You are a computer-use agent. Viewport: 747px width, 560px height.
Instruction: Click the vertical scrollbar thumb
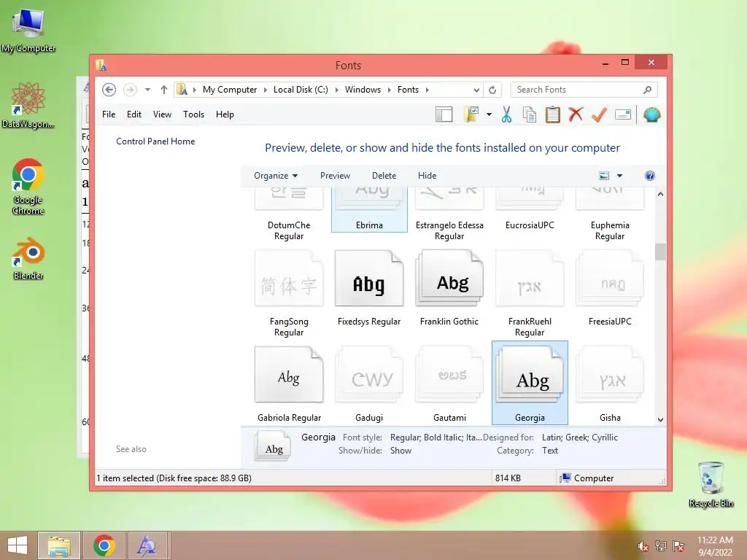[x=660, y=252]
